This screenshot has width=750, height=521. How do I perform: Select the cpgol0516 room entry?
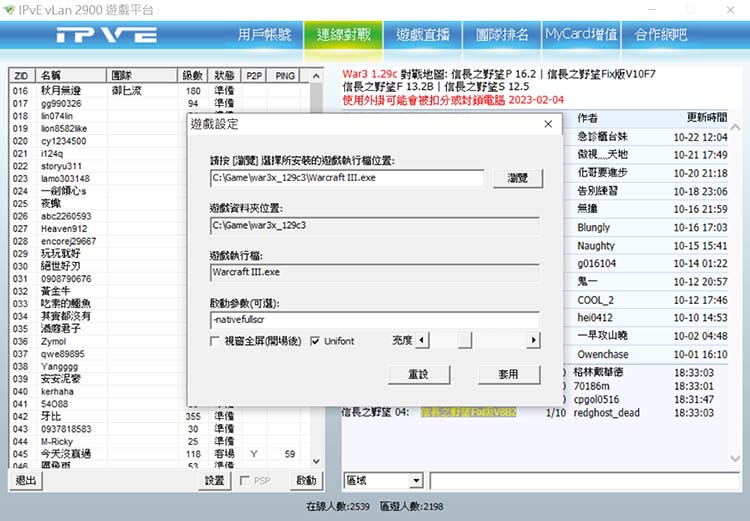tap(596, 399)
